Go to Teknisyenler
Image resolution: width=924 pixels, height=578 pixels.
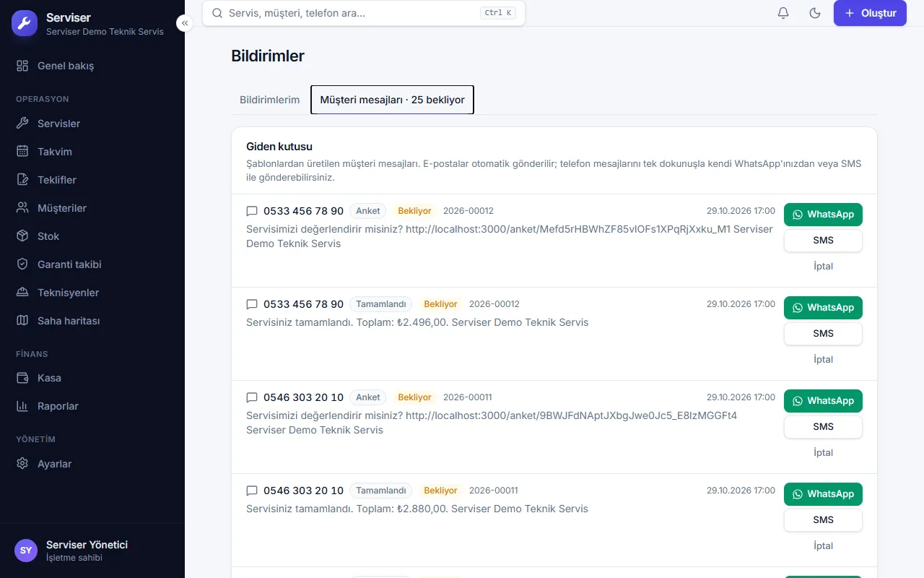[92, 293]
